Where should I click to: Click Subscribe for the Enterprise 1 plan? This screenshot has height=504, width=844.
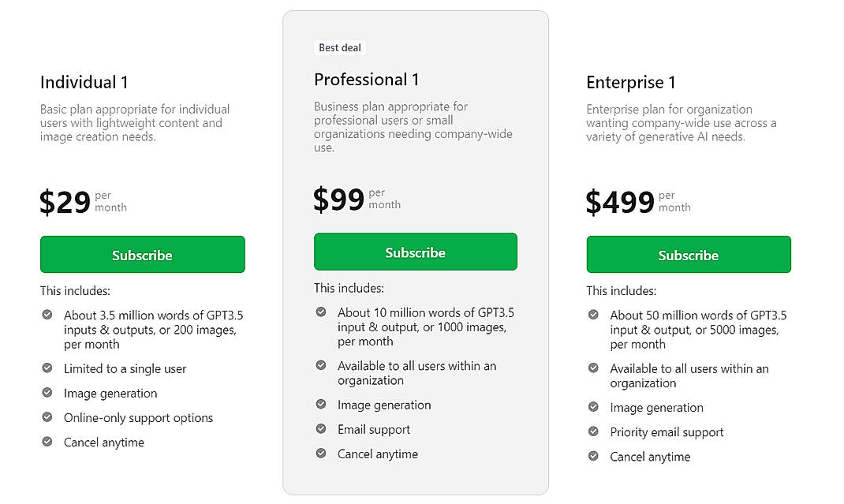pyautogui.click(x=688, y=255)
